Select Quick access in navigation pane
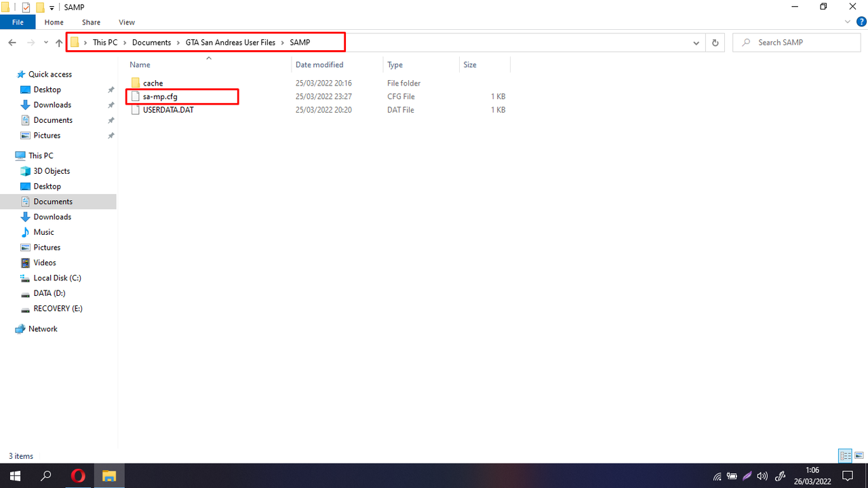The width and height of the screenshot is (868, 488). click(50, 74)
